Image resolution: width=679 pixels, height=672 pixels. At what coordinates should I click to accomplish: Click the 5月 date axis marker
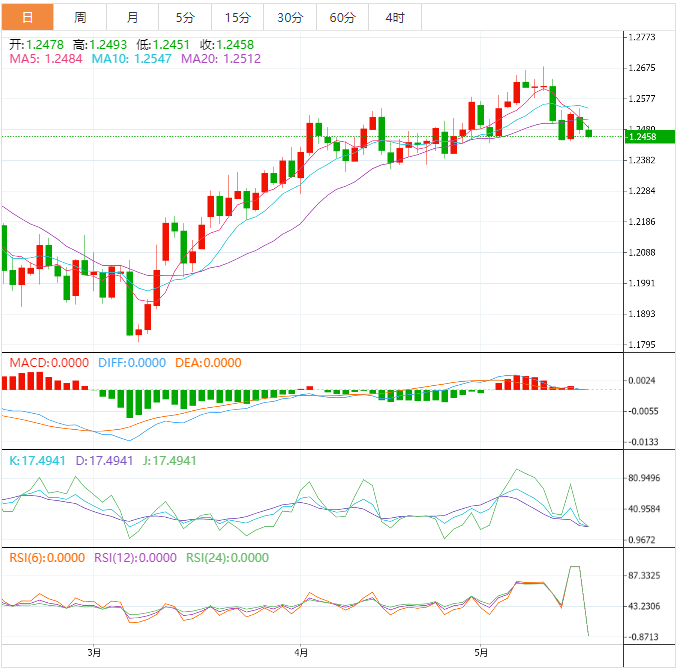[481, 653]
